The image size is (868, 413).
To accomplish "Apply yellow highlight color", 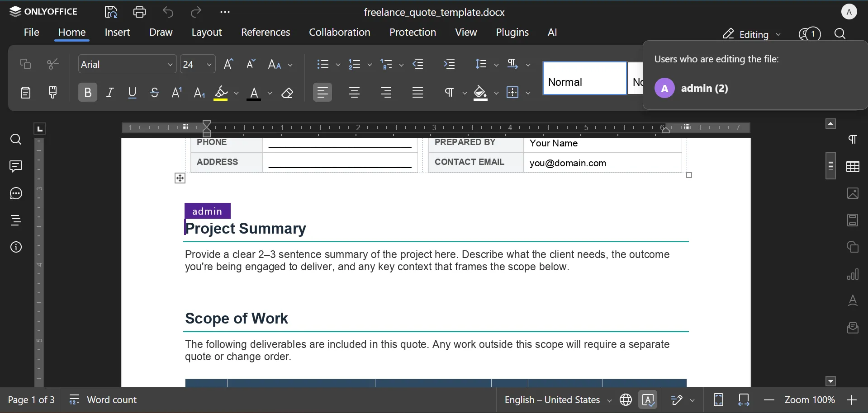I will coord(221,93).
